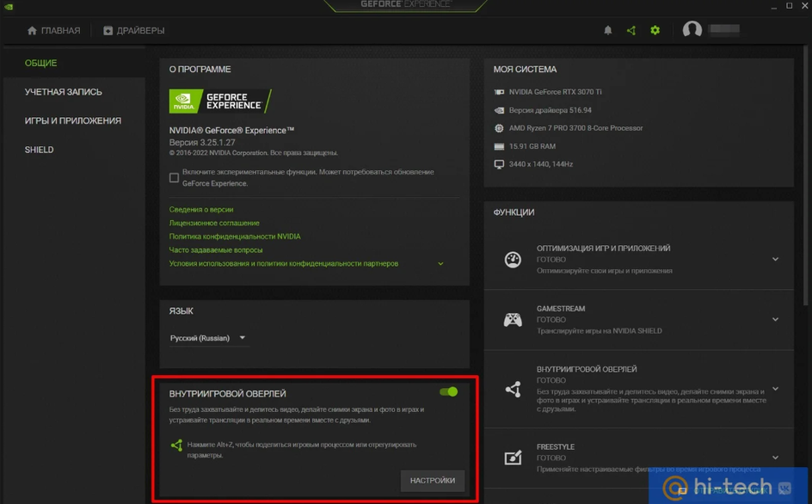The width and height of the screenshot is (812, 504).
Task: Open the Лицензионное соглашение link
Action: 214,223
